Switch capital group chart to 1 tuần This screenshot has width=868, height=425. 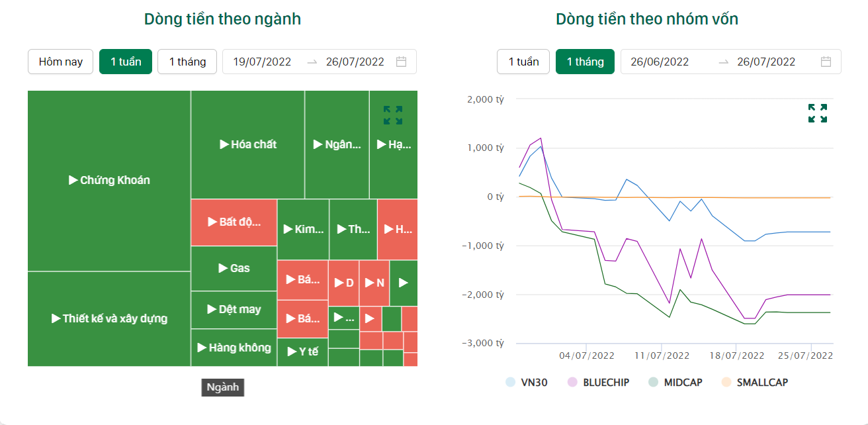[523, 62]
